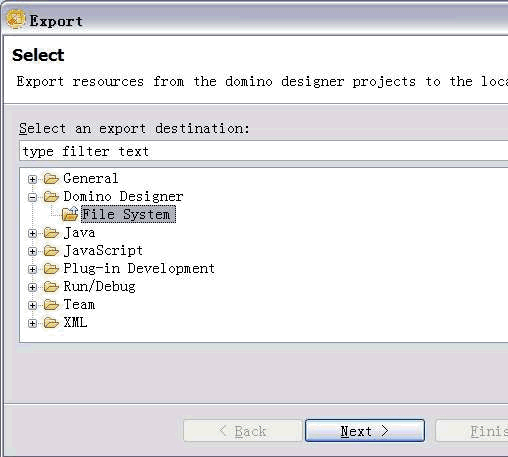The height and width of the screenshot is (457, 508).
Task: Focus the type filter text field
Action: click(263, 151)
